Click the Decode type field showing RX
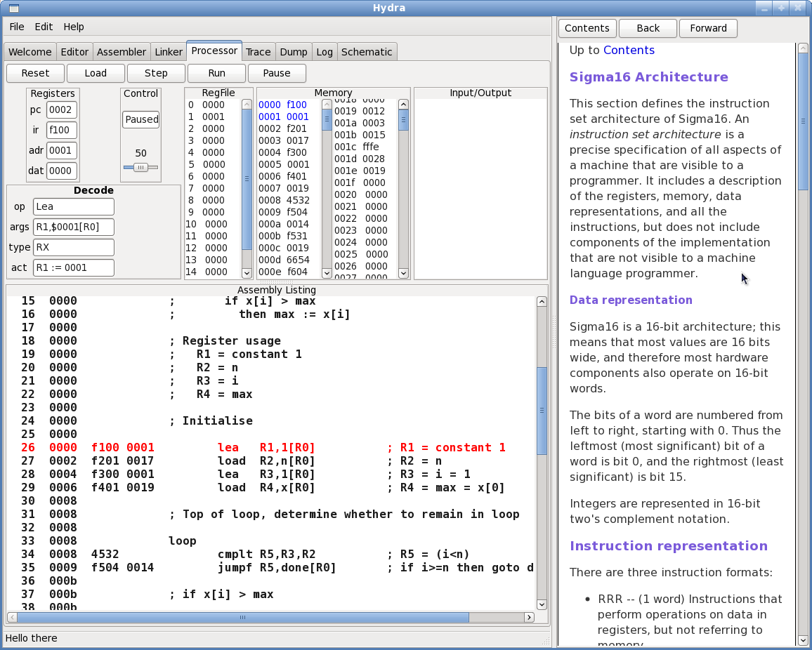 [x=74, y=247]
